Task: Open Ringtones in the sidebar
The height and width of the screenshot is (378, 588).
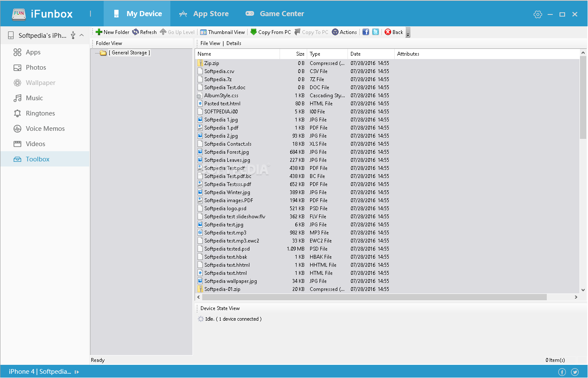Action: click(45, 113)
